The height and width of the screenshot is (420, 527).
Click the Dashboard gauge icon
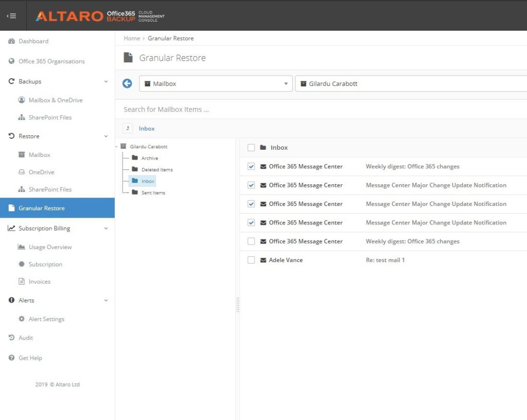click(x=11, y=41)
